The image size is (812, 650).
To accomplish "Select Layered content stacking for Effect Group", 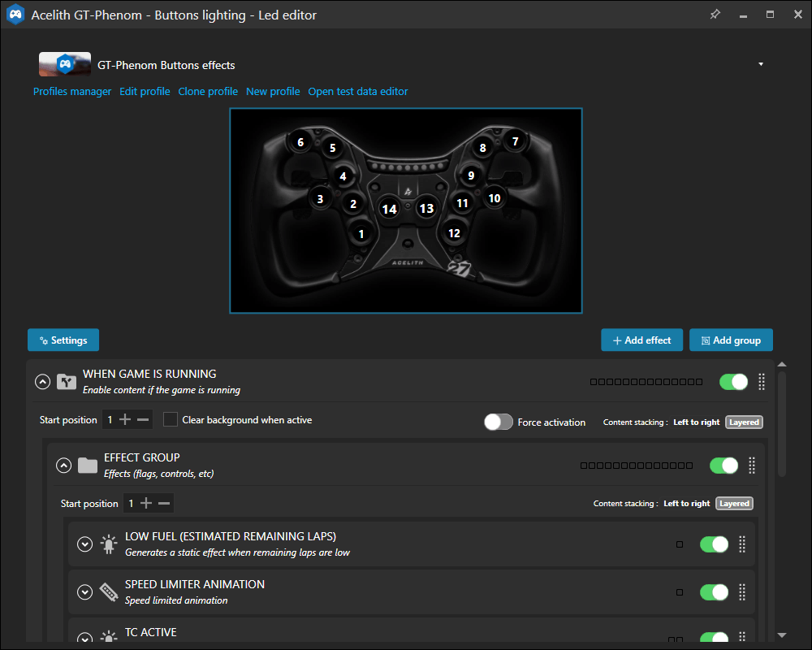I will click(x=734, y=504).
